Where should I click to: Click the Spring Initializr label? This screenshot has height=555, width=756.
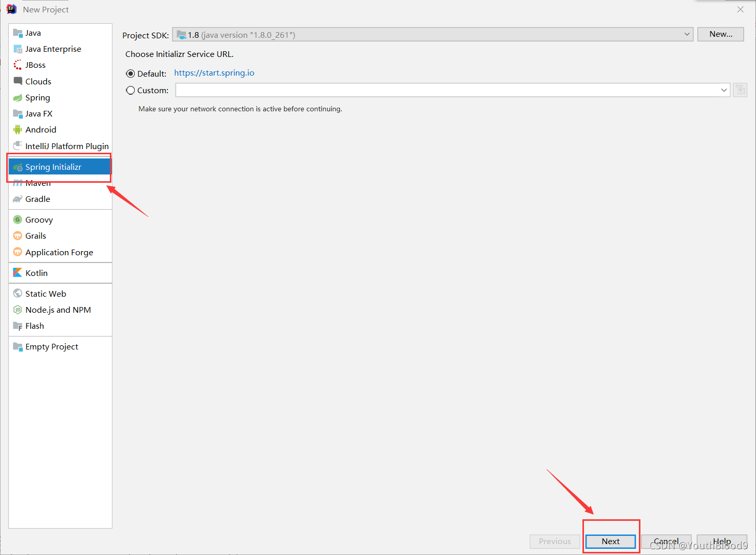(x=53, y=167)
